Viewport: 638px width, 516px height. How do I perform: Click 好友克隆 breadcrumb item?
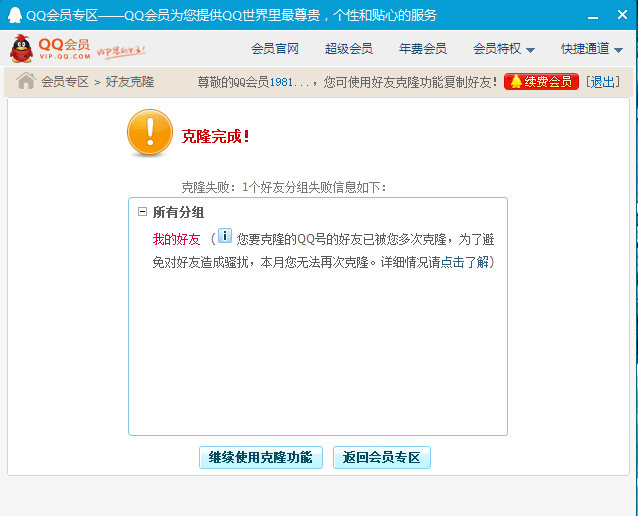[x=130, y=82]
